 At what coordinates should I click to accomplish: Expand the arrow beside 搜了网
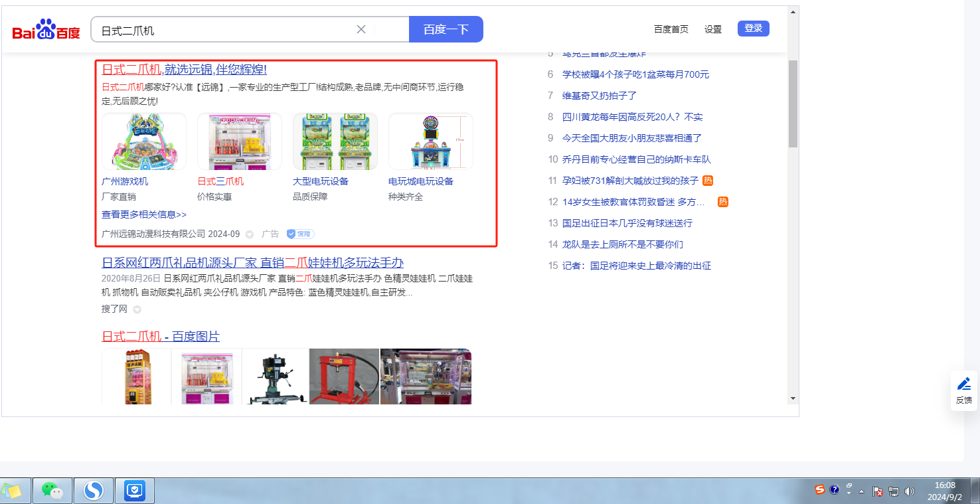click(x=137, y=309)
